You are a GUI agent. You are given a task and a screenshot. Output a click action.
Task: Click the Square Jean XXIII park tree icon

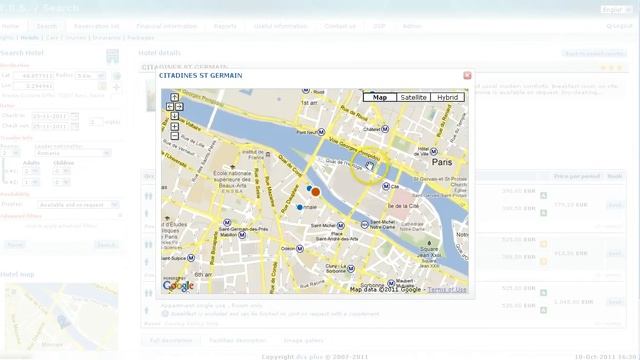click(429, 243)
